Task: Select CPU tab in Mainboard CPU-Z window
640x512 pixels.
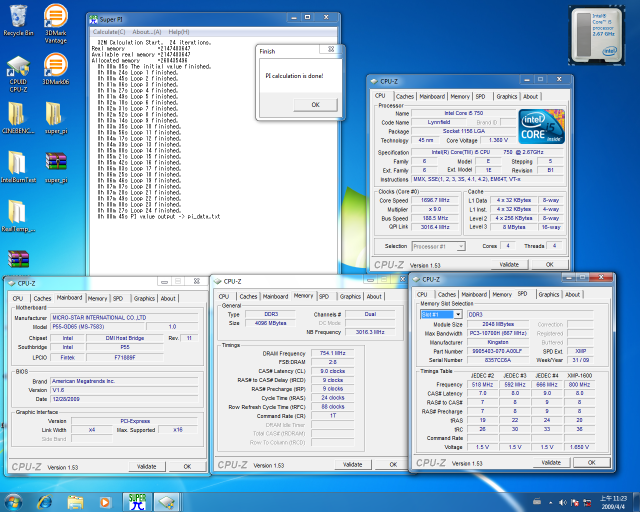Action: [18, 298]
